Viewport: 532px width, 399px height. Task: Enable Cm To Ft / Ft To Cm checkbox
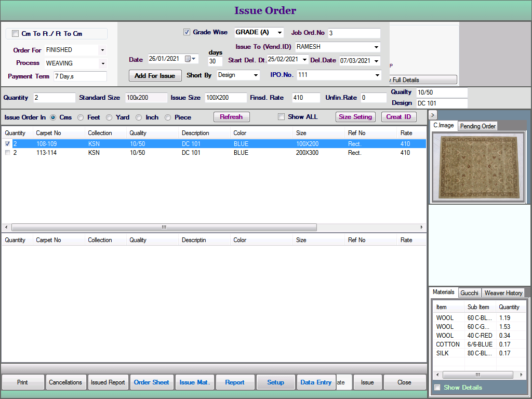pyautogui.click(x=15, y=34)
